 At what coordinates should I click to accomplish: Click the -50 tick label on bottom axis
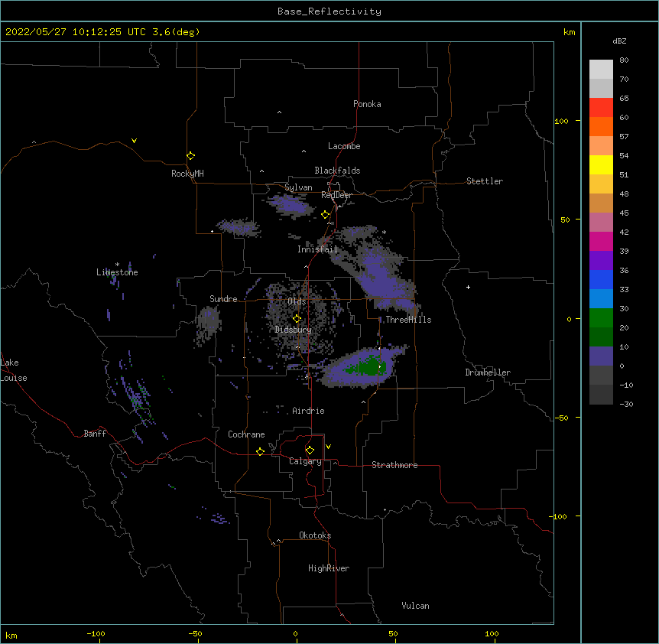click(x=195, y=633)
